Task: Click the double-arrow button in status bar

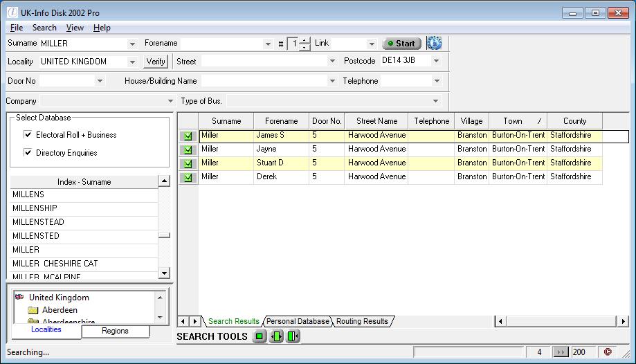Action: (x=561, y=352)
